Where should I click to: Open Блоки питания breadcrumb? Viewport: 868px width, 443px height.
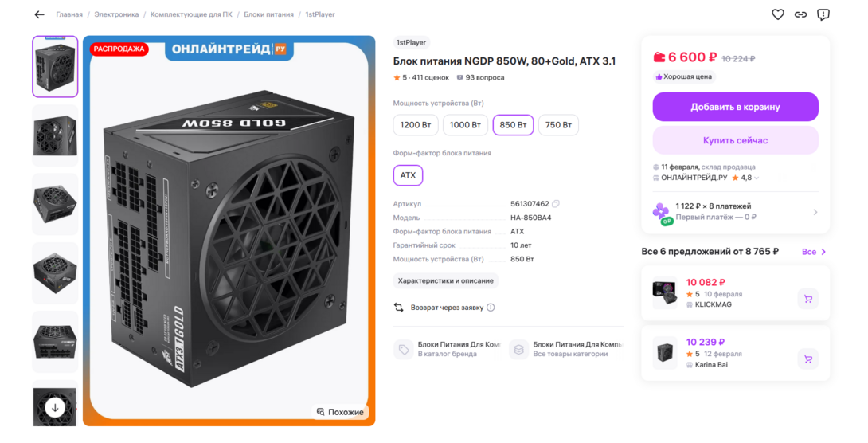268,14
